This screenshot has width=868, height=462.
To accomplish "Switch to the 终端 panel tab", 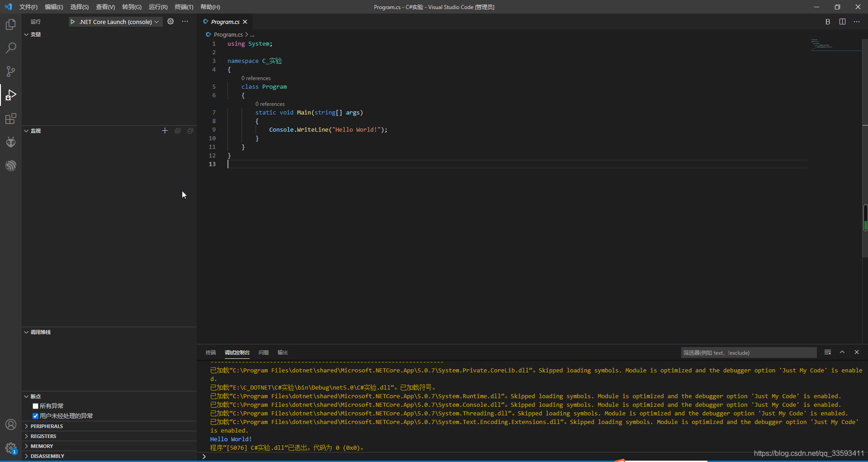I will [x=211, y=352].
